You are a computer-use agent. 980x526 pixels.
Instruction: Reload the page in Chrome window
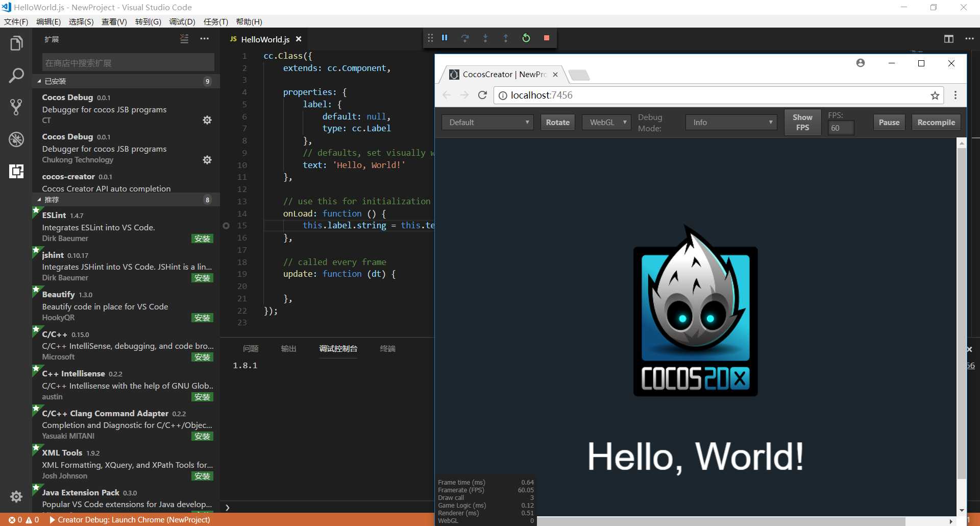point(482,95)
